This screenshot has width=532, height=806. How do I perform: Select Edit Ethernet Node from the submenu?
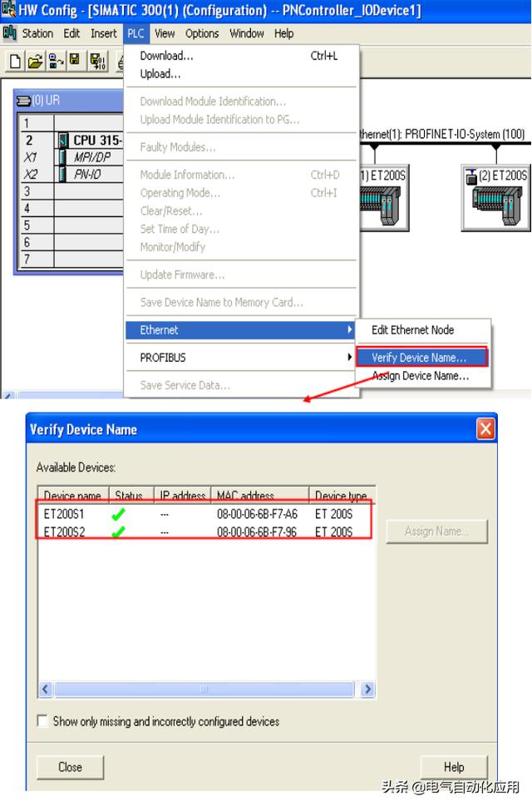point(421,330)
